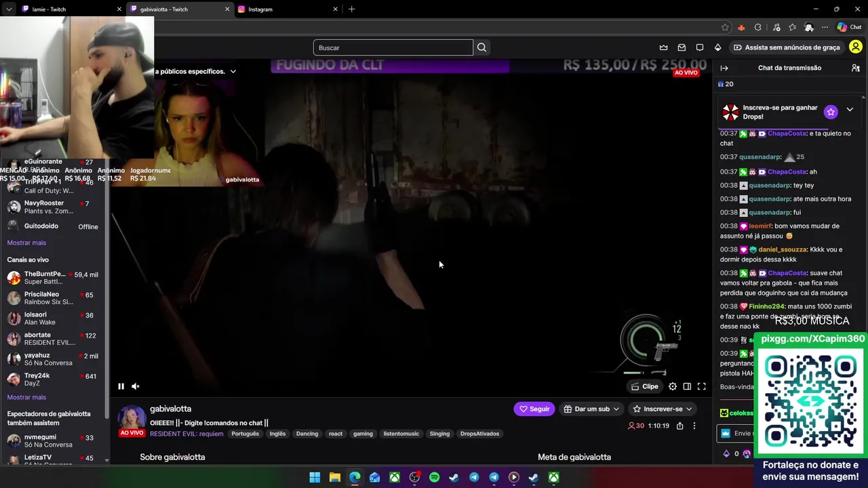Viewport: 868px width, 488px height.
Task: Open Spotify from the taskbar
Action: pos(435,478)
